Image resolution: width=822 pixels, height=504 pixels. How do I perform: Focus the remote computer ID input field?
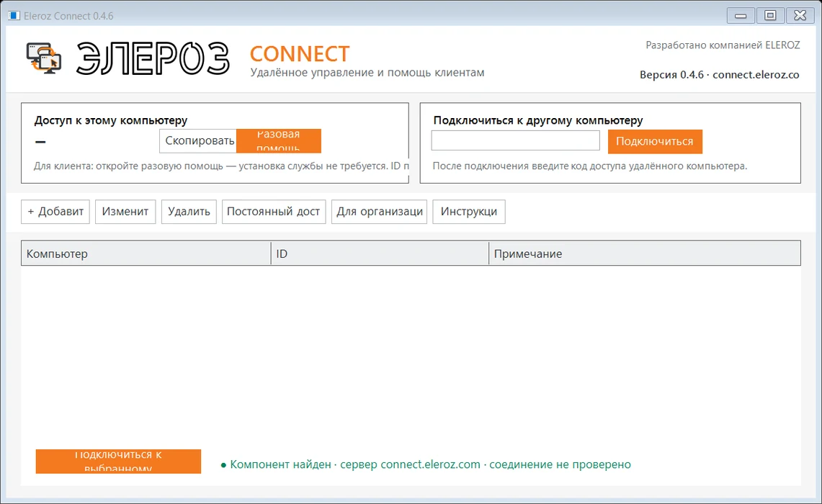[x=515, y=140]
